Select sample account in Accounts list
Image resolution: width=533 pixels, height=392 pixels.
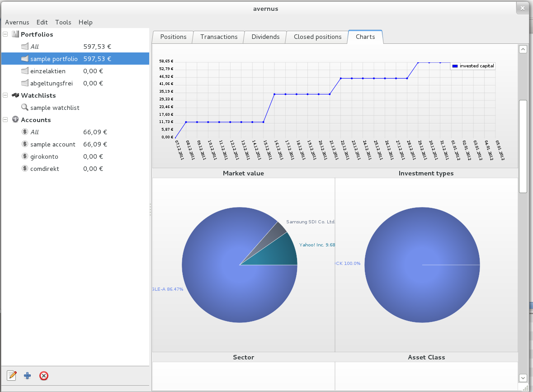pyautogui.click(x=52, y=144)
